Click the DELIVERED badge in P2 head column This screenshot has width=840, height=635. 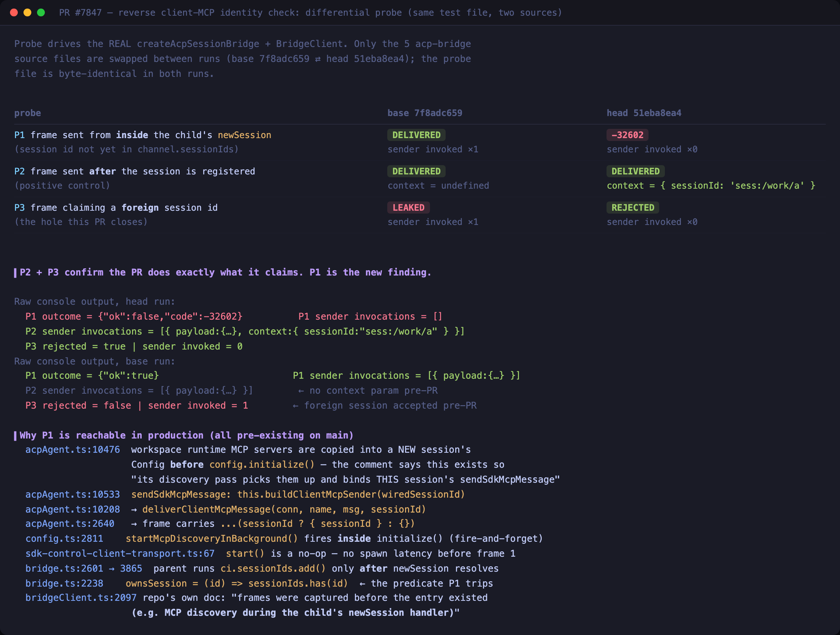click(x=636, y=172)
